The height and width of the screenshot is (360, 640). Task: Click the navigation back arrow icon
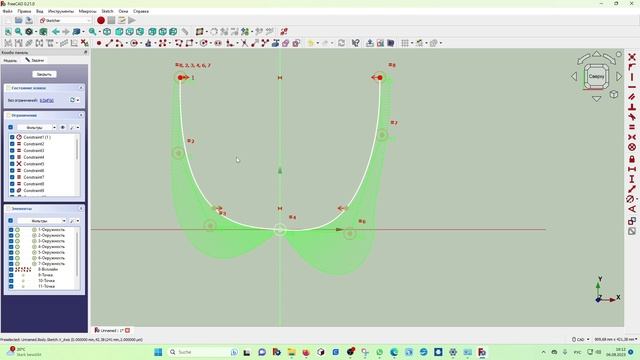click(56, 31)
